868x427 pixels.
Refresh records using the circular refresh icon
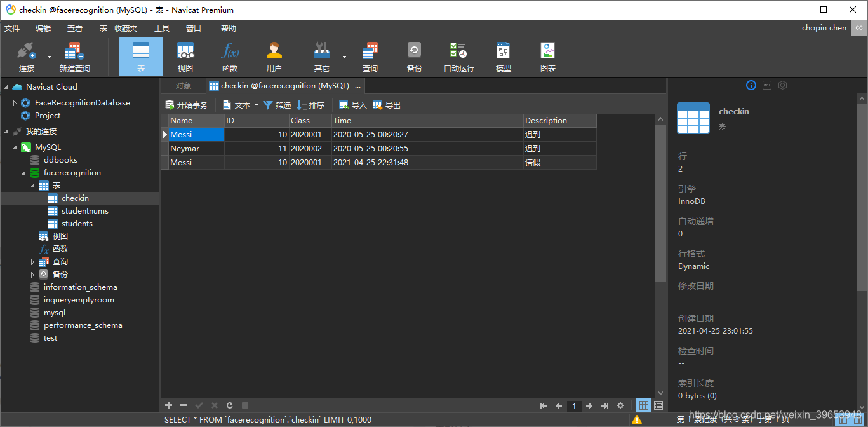[229, 405]
